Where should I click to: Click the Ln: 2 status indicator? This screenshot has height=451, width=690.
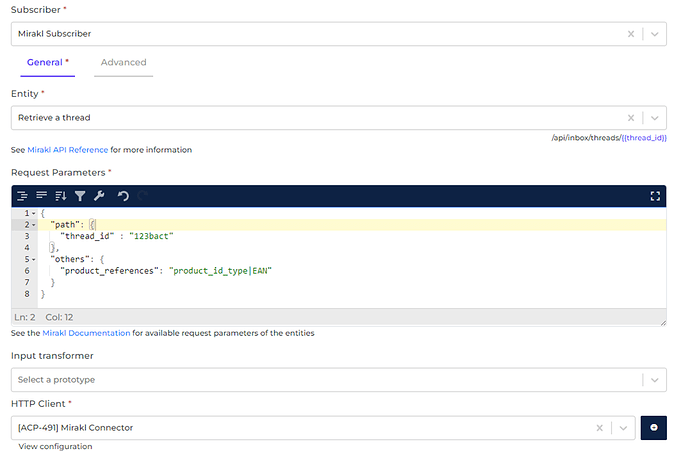(25, 317)
